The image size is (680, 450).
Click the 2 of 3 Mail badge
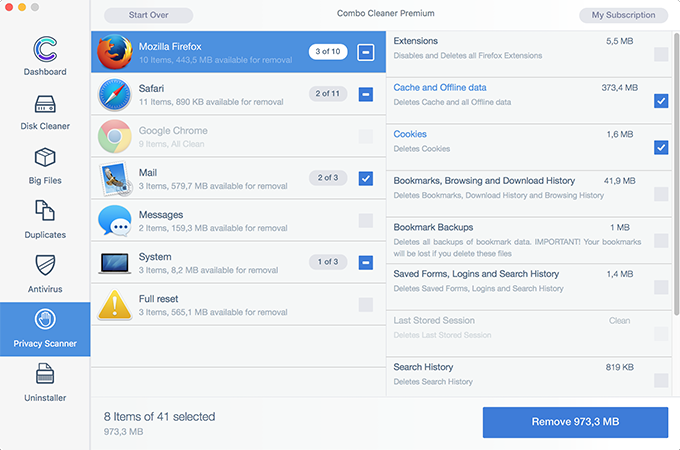pyautogui.click(x=328, y=178)
